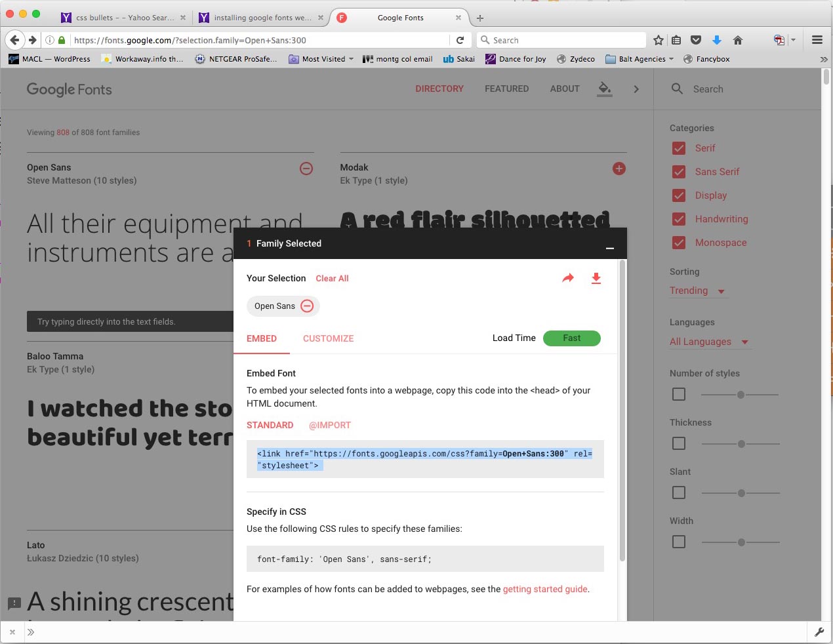Click the green padlock security icon

pos(62,40)
